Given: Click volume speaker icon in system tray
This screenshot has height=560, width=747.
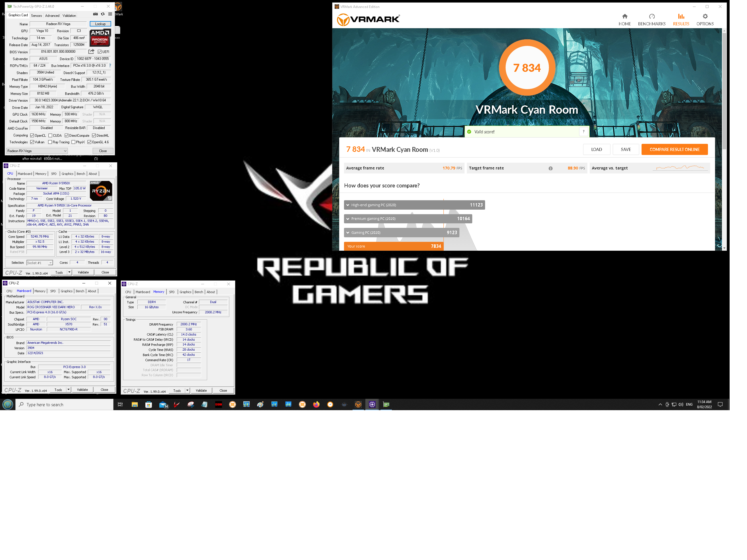Looking at the screenshot, I should point(681,404).
